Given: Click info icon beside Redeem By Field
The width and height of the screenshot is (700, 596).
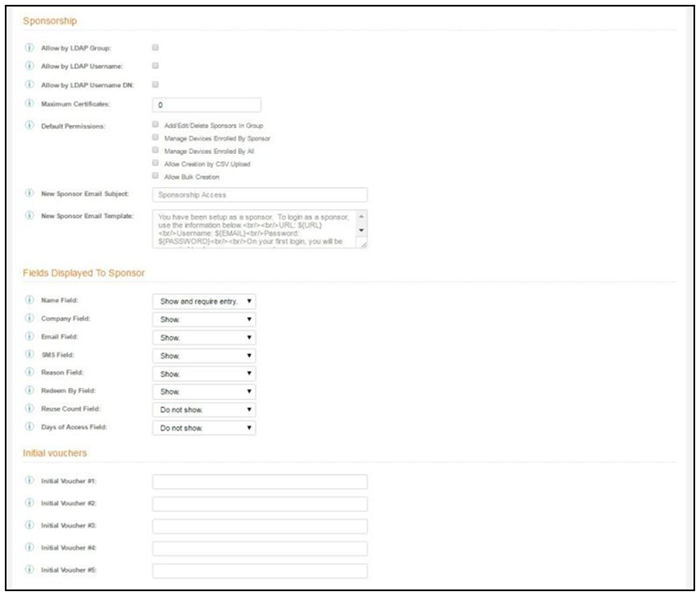Looking at the screenshot, I should click(29, 390).
